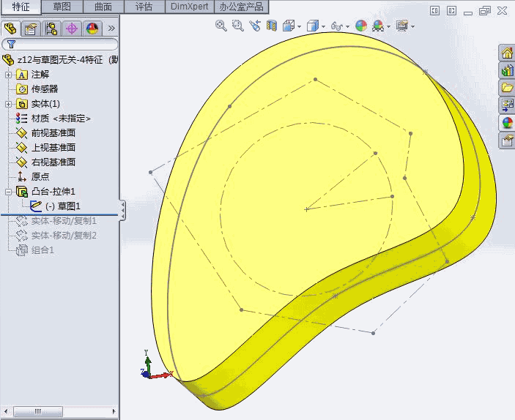Open File Explorer folder icon in task pane

(x=507, y=88)
